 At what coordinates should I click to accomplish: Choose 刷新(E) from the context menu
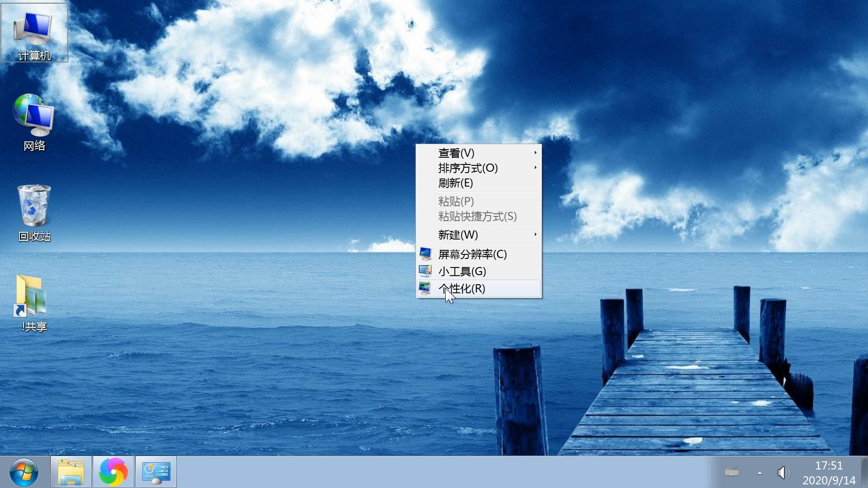click(x=456, y=183)
